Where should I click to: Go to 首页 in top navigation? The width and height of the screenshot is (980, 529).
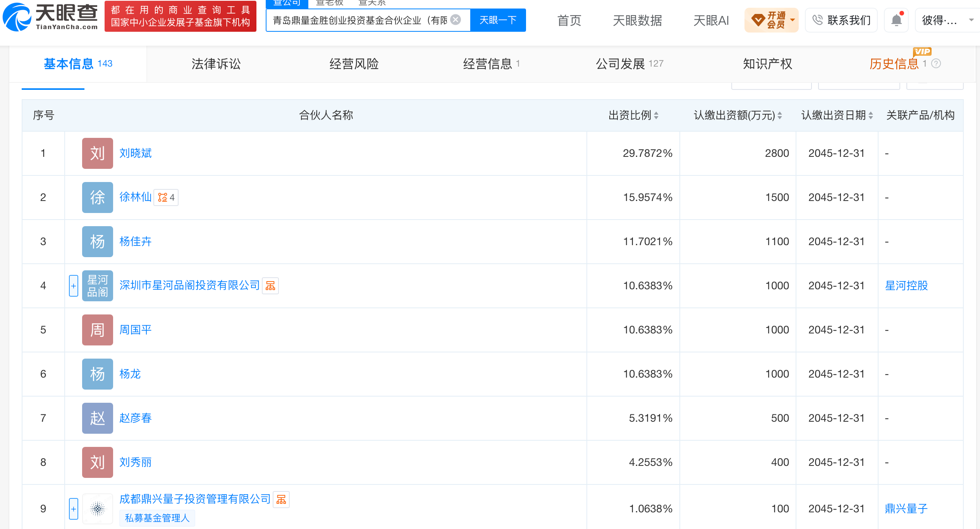click(x=569, y=20)
